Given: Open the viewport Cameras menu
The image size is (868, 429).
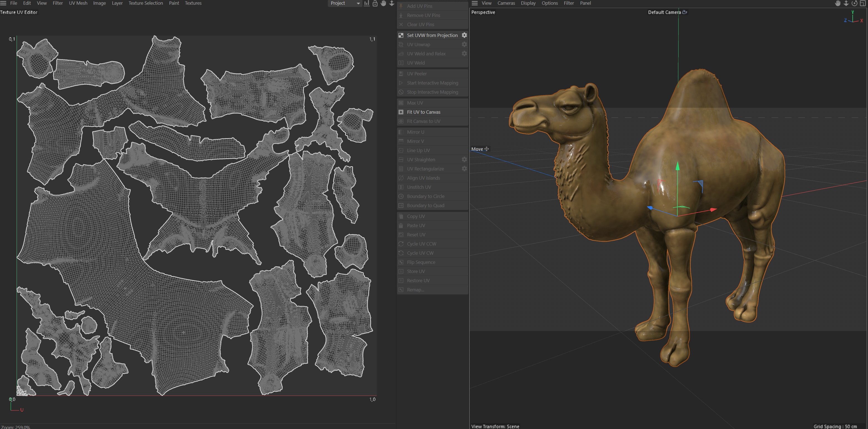Looking at the screenshot, I should click(x=506, y=3).
